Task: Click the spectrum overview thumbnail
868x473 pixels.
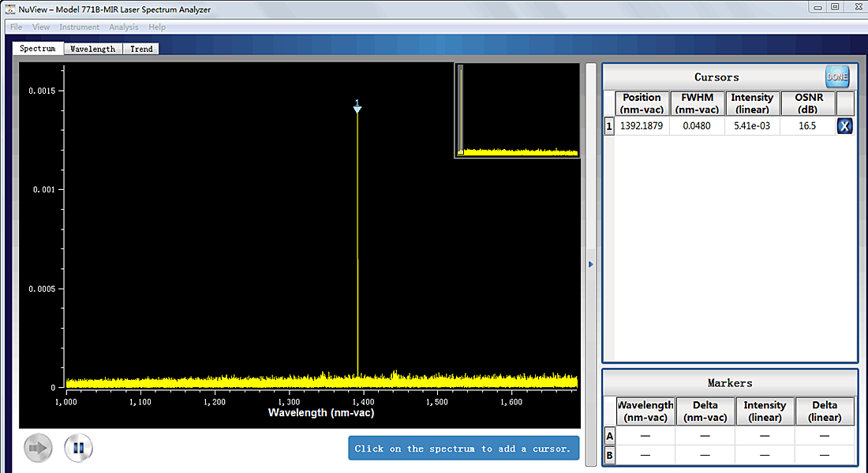Action: [518, 111]
